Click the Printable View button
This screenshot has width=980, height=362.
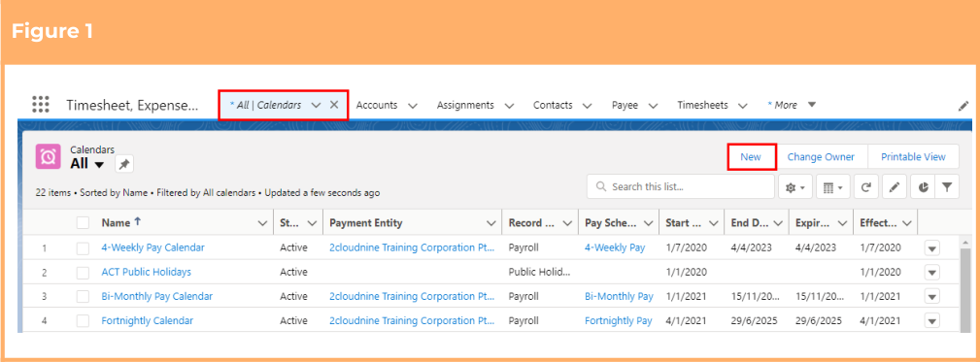[913, 156]
